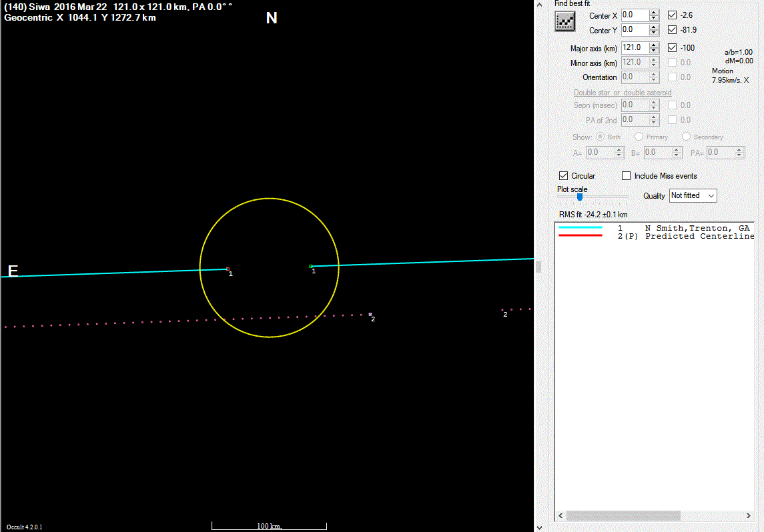The height and width of the screenshot is (532, 764).
Task: Increase Major axis value with up arrow
Action: click(654, 45)
